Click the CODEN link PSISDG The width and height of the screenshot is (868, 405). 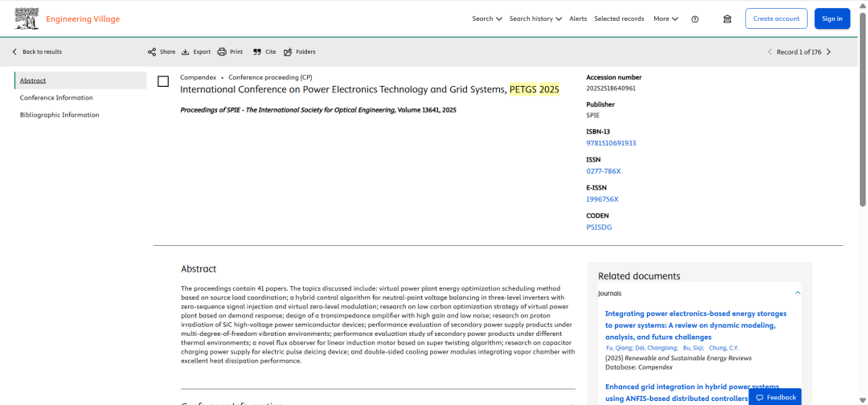(599, 227)
